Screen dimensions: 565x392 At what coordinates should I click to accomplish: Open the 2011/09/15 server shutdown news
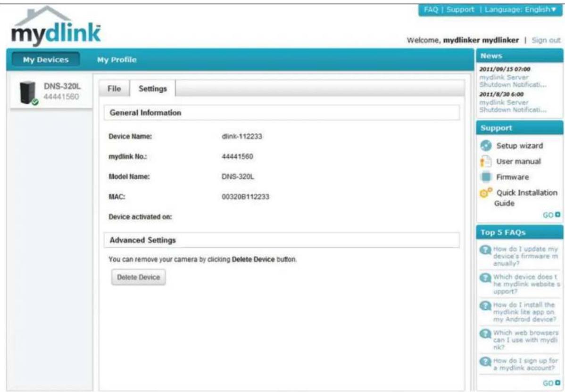tap(513, 81)
